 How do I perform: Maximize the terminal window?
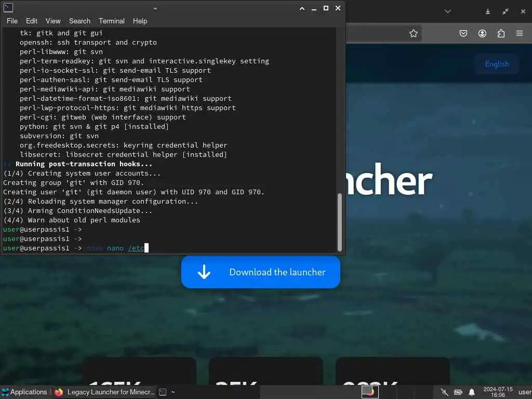(x=326, y=8)
